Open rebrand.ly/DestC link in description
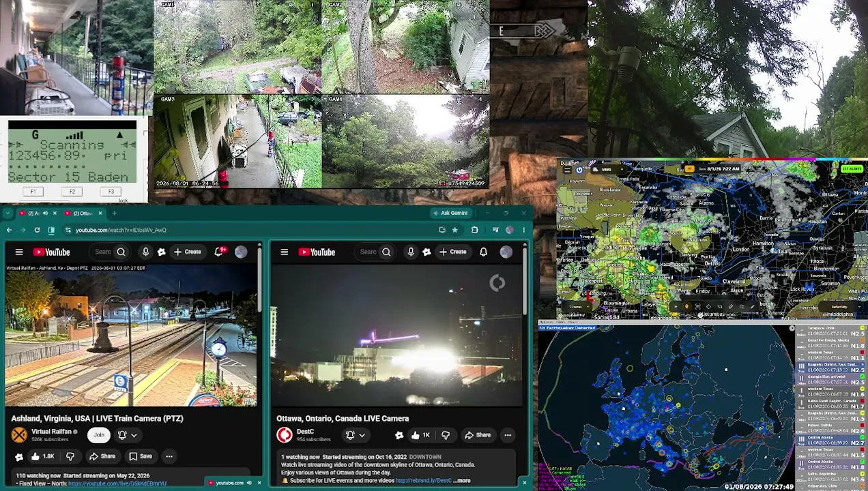Image resolution: width=868 pixels, height=491 pixels. click(424, 481)
